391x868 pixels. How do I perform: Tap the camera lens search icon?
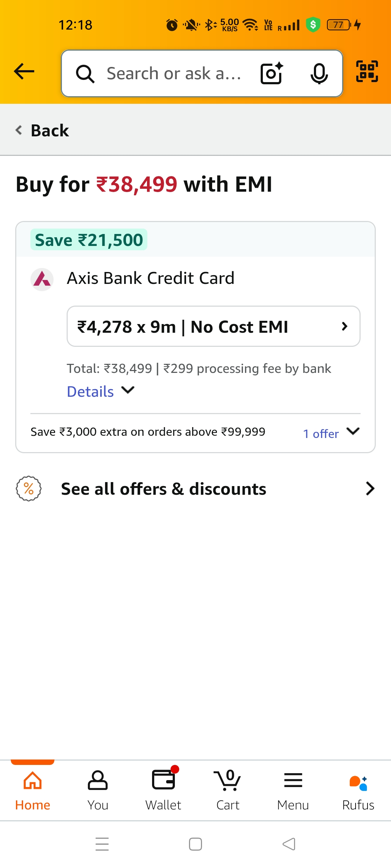pyautogui.click(x=272, y=73)
